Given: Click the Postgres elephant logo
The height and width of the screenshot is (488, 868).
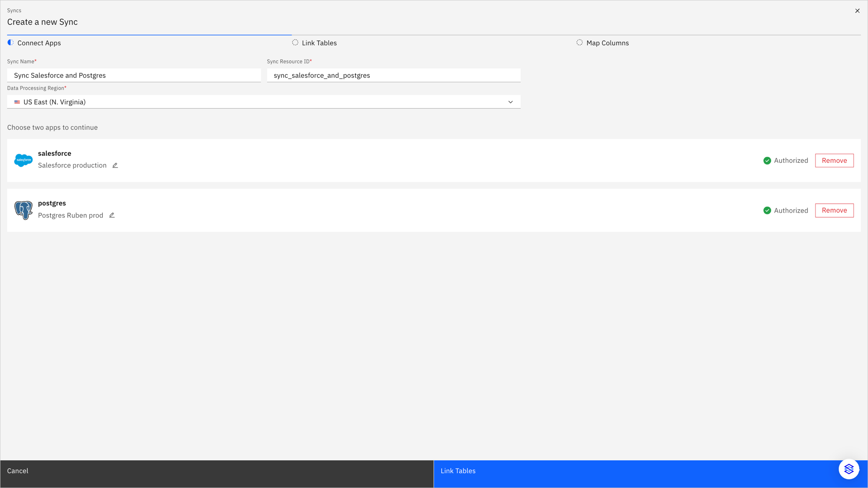Looking at the screenshot, I should (x=23, y=210).
